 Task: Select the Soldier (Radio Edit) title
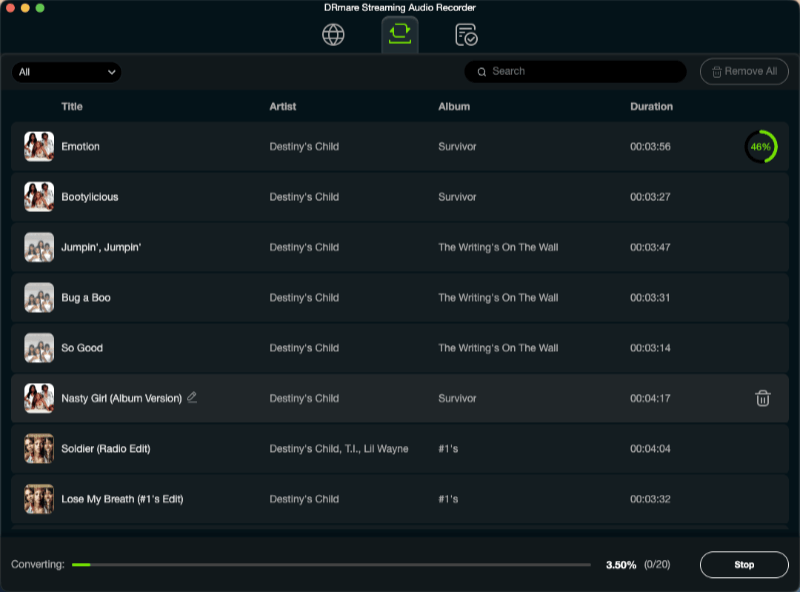(106, 449)
